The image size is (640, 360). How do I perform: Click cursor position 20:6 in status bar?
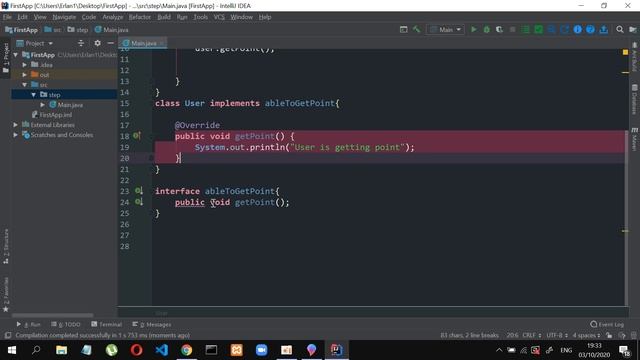coord(512,335)
